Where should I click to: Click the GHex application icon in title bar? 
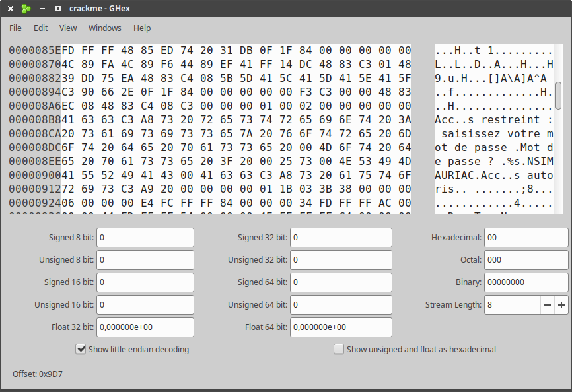click(x=26, y=9)
